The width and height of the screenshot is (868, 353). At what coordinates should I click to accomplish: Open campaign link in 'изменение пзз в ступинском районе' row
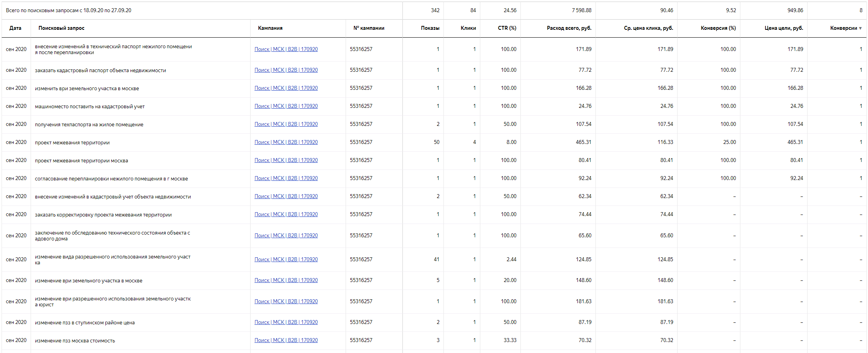pos(286,322)
